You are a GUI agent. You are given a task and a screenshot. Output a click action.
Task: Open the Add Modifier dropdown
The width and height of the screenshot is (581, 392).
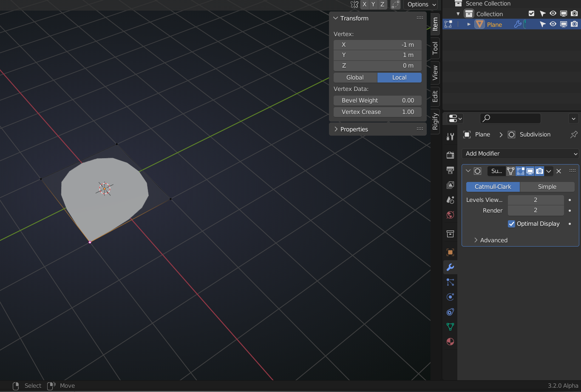(x=520, y=153)
